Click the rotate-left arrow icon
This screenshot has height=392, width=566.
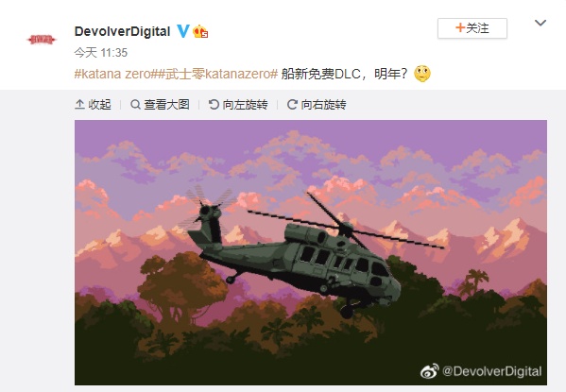click(214, 105)
